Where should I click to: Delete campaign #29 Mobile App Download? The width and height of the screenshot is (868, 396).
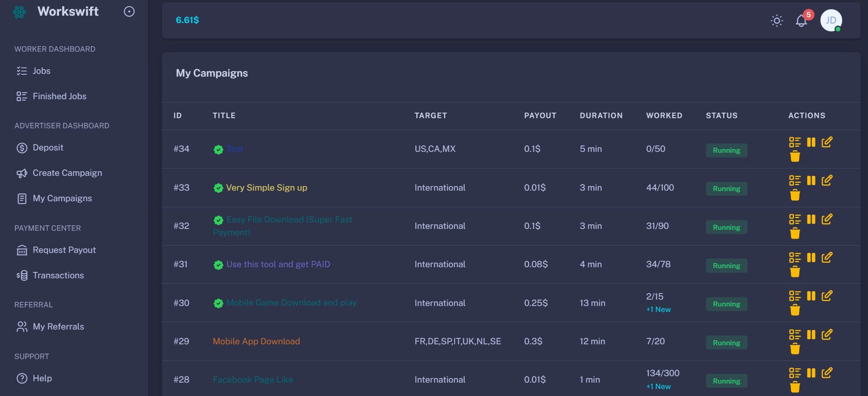(x=795, y=349)
